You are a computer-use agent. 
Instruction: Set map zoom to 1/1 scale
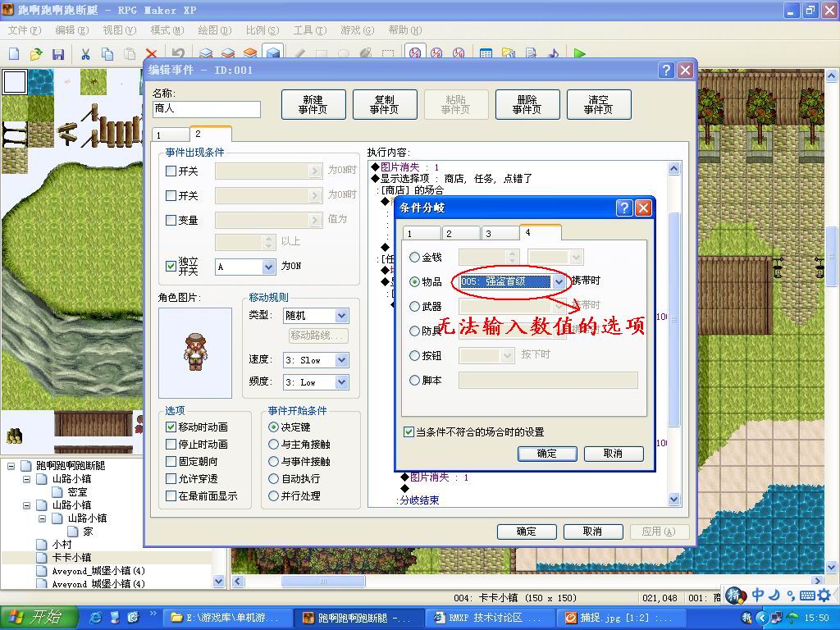coord(414,52)
